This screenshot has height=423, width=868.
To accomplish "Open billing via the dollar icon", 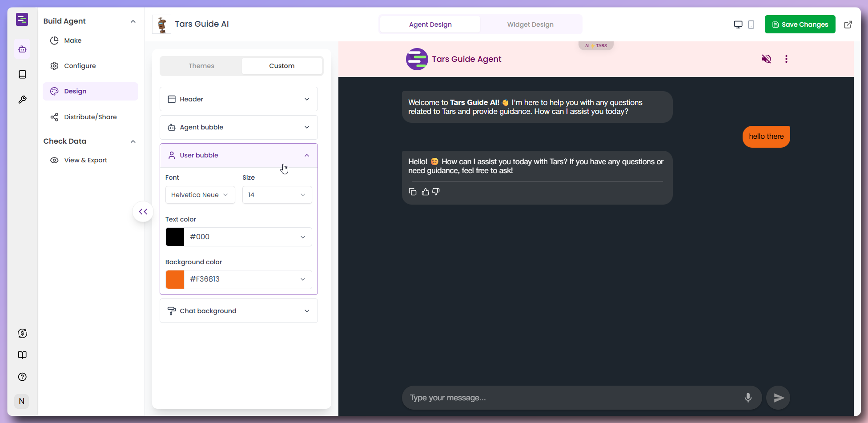I will pos(22,333).
